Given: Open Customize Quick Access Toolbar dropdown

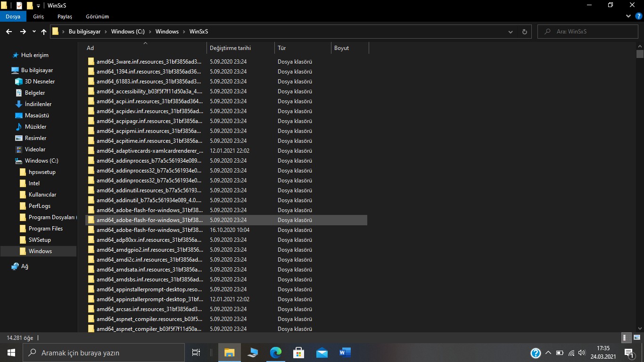Looking at the screenshot, I should [38, 6].
